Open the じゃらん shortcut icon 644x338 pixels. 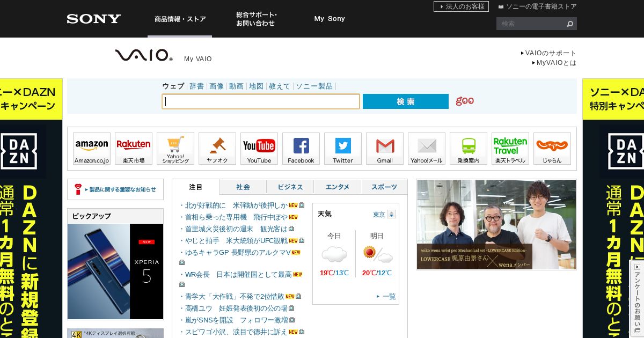tap(552, 149)
